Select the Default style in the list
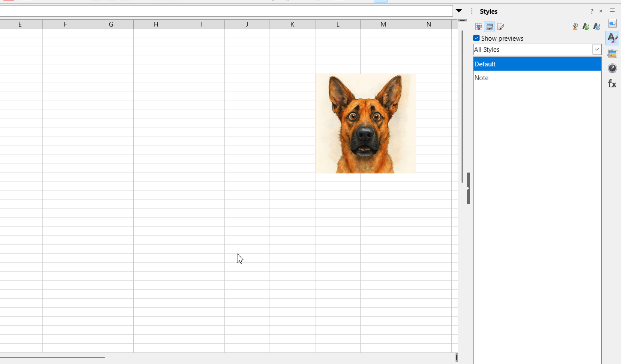 tap(537, 64)
